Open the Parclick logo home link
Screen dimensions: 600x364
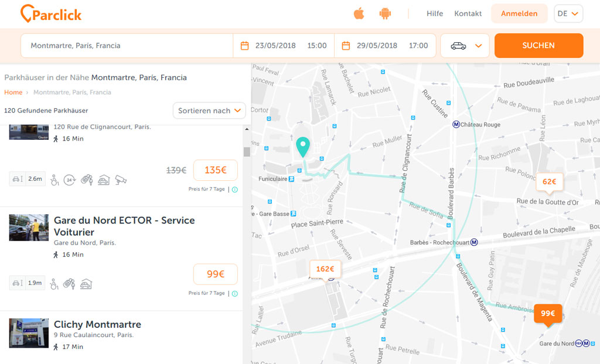[x=51, y=14]
